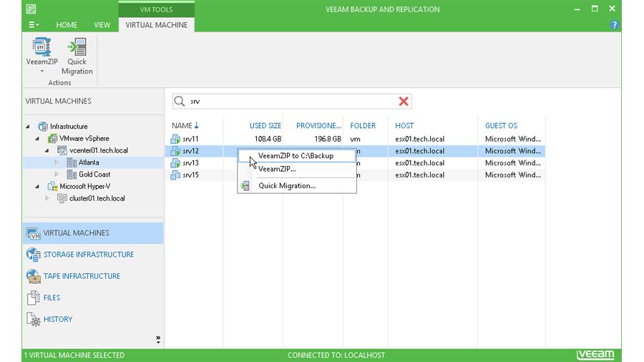The width and height of the screenshot is (644, 362).
Task: Select vcenter01.tech.local in the tree
Action: [99, 150]
